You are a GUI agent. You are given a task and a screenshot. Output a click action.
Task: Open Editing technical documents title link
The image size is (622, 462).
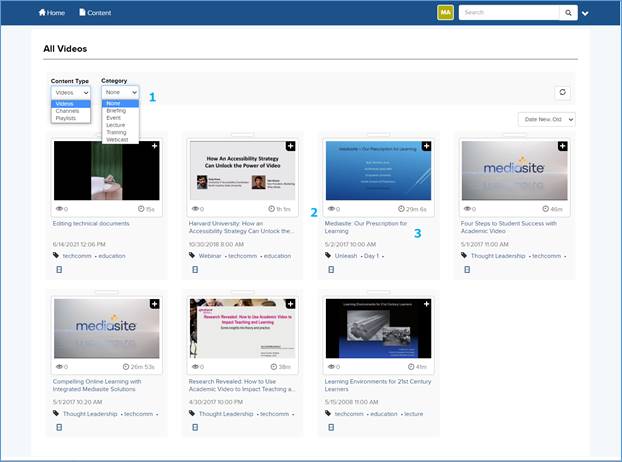pyautogui.click(x=91, y=224)
